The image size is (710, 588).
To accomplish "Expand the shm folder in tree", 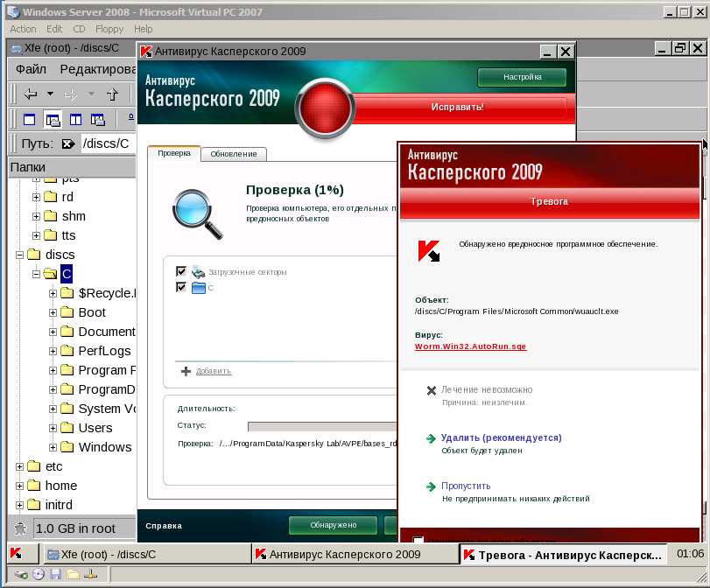I will click(x=36, y=216).
